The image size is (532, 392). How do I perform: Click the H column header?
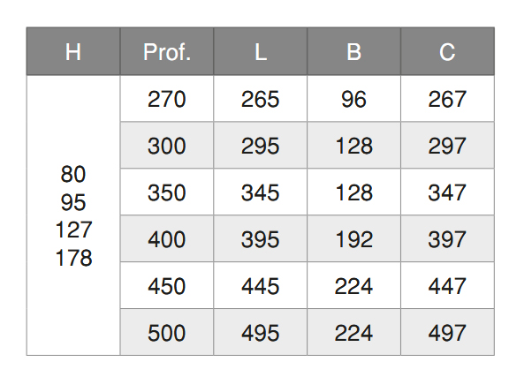(73, 52)
